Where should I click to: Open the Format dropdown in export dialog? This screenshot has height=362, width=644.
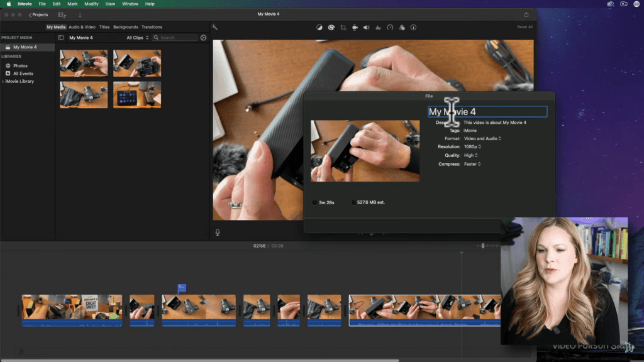pyautogui.click(x=482, y=139)
